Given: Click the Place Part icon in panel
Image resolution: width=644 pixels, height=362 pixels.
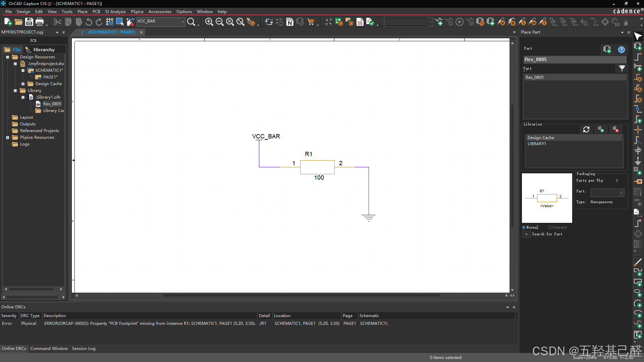Looking at the screenshot, I should coord(607,50).
